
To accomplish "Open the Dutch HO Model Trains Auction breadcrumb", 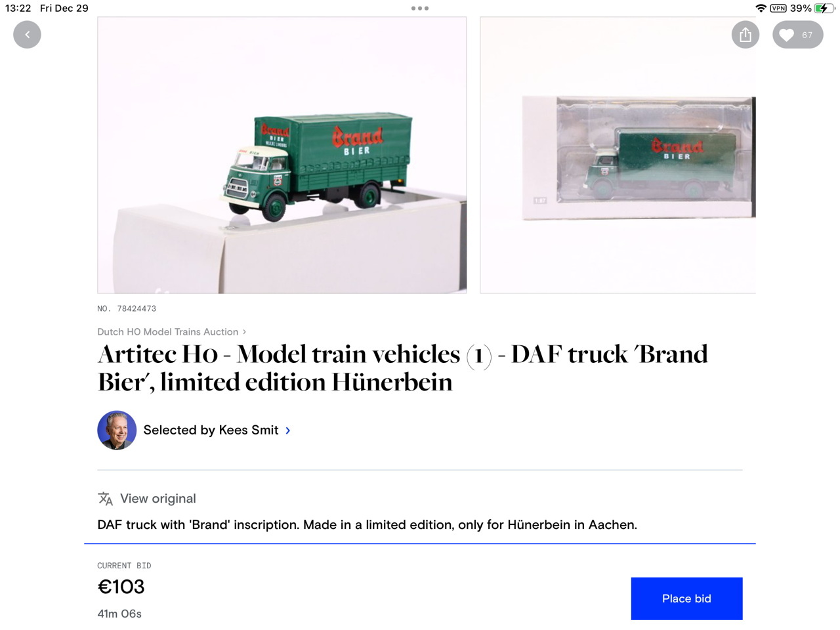I will 168,332.
